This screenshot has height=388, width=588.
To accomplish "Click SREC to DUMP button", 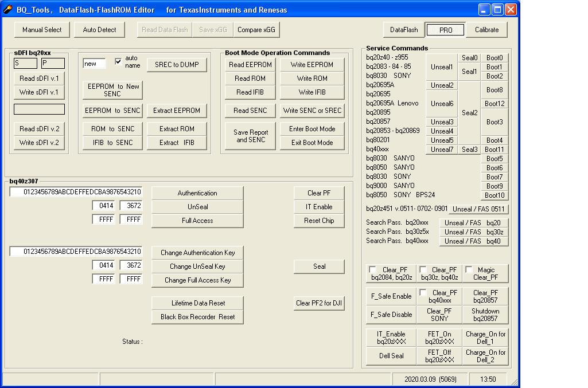I will coord(177,64).
